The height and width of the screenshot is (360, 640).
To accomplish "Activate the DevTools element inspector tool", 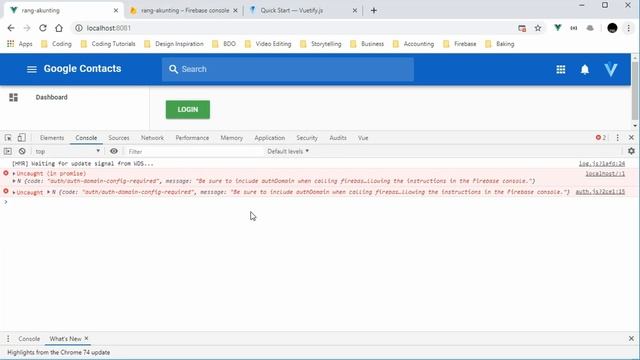I will (x=8, y=138).
